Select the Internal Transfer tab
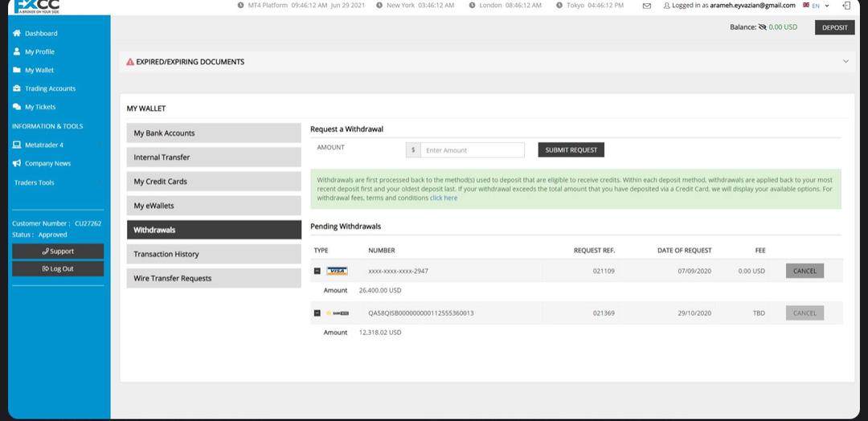Screen dimensions: 868x421 pos(214,157)
